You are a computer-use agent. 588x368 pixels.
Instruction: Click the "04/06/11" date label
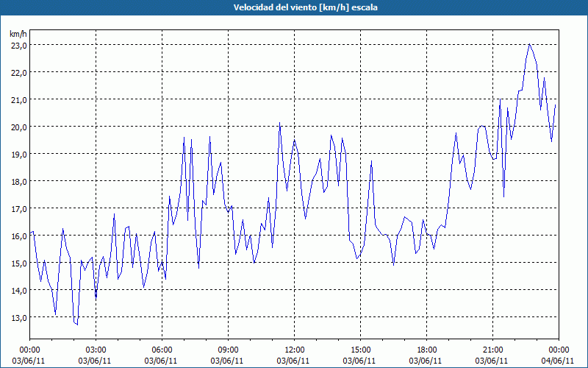[558, 361]
